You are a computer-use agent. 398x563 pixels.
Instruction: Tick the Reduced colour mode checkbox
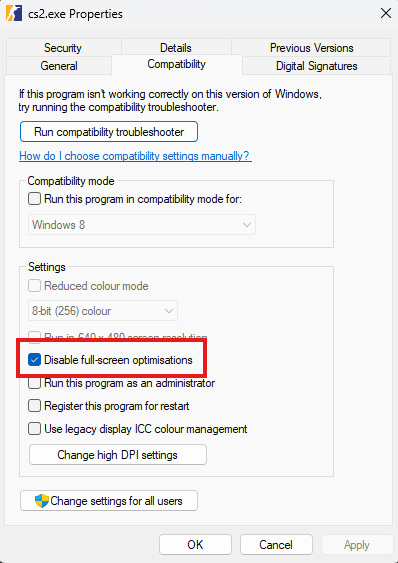34,286
